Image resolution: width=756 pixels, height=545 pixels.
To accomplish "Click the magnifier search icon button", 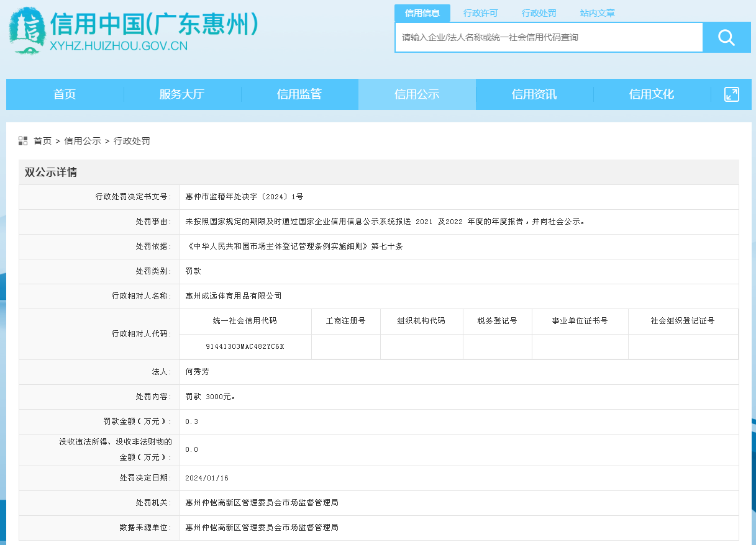I will coord(726,38).
